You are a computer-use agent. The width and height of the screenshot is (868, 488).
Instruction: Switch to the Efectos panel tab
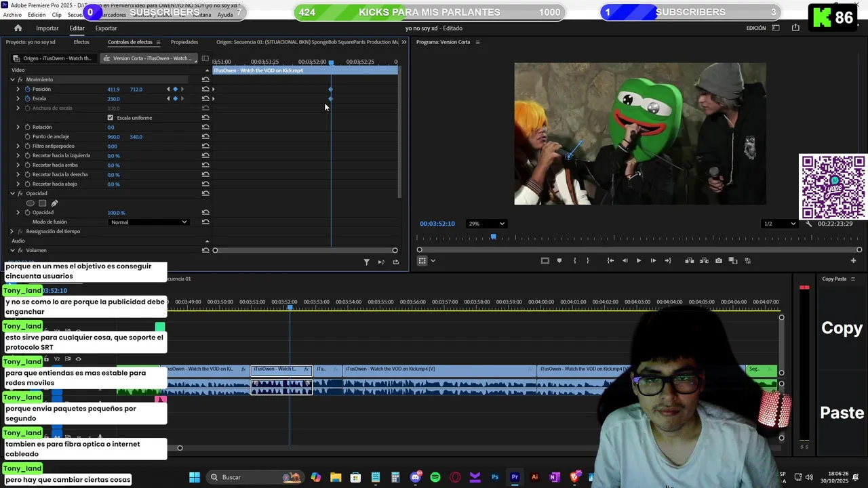(x=81, y=42)
